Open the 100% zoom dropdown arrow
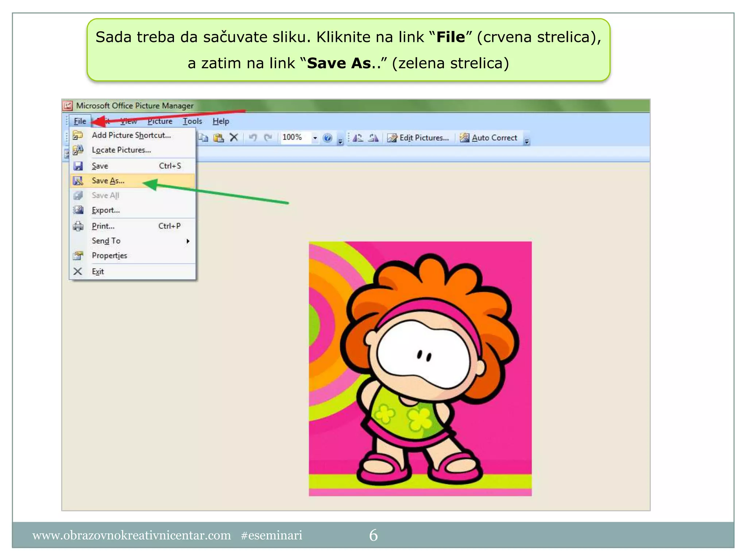 point(315,138)
